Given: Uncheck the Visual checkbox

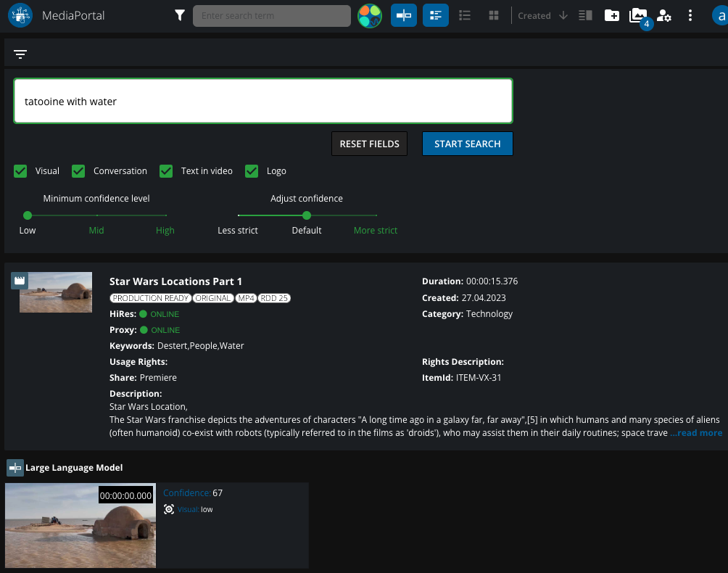Looking at the screenshot, I should coord(20,171).
